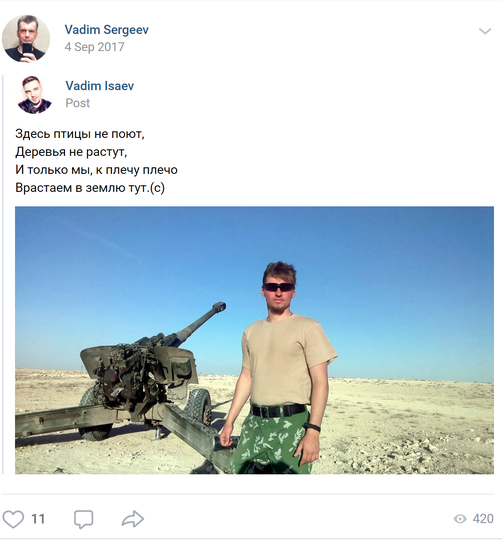Click the likes count 11

click(x=38, y=519)
